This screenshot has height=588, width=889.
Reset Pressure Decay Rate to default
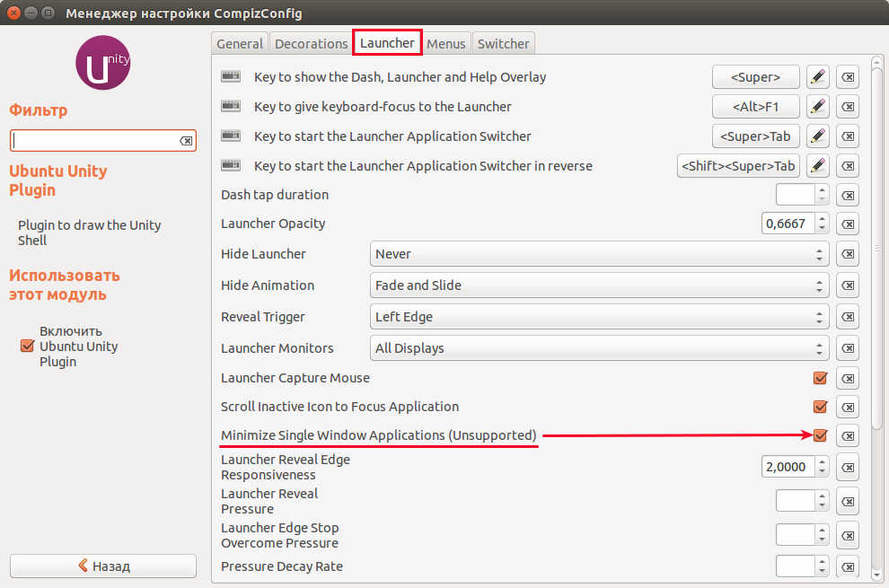click(x=848, y=566)
